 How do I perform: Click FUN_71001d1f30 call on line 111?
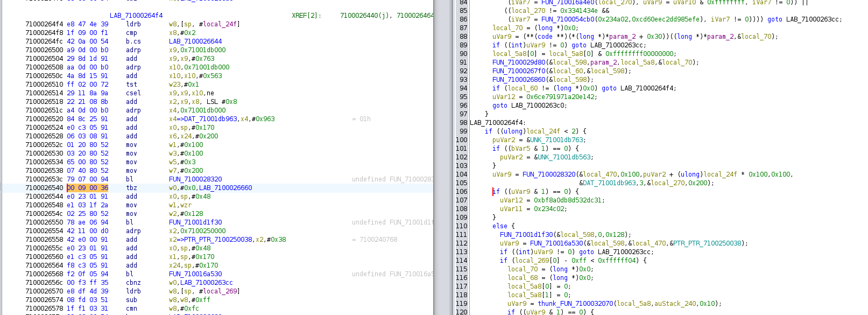[x=526, y=235]
